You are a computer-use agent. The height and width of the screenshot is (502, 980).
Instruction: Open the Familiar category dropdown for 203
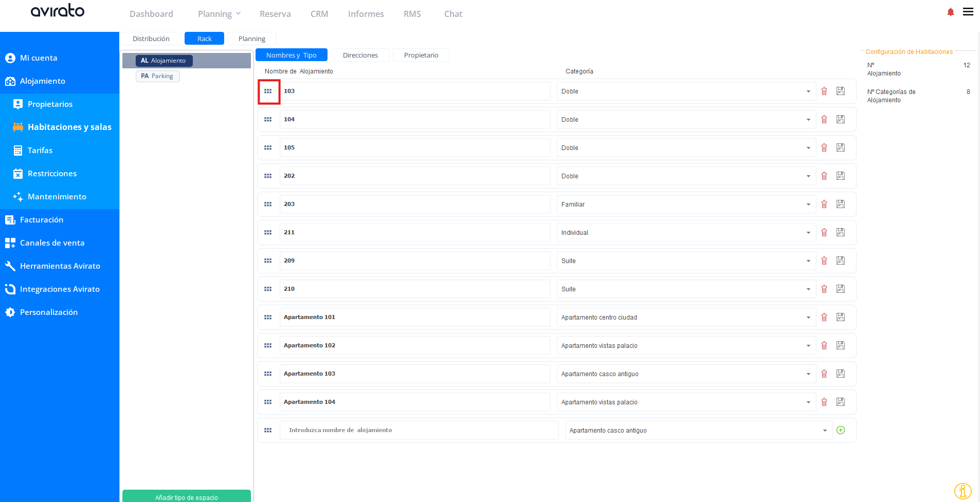pos(686,204)
